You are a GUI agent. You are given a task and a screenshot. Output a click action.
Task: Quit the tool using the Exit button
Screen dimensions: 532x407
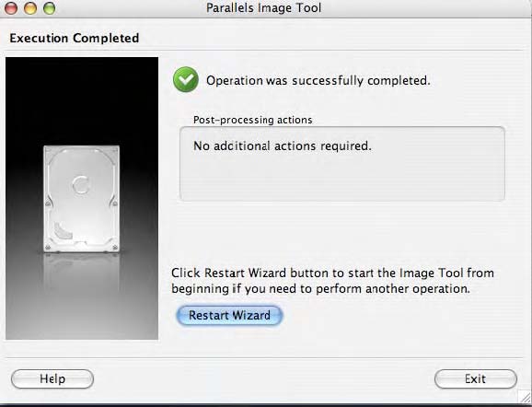click(x=475, y=378)
